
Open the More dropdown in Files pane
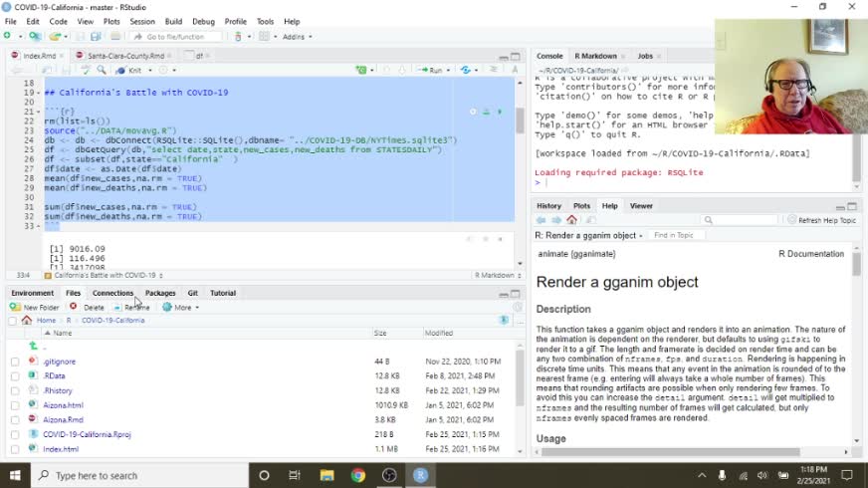(x=181, y=307)
